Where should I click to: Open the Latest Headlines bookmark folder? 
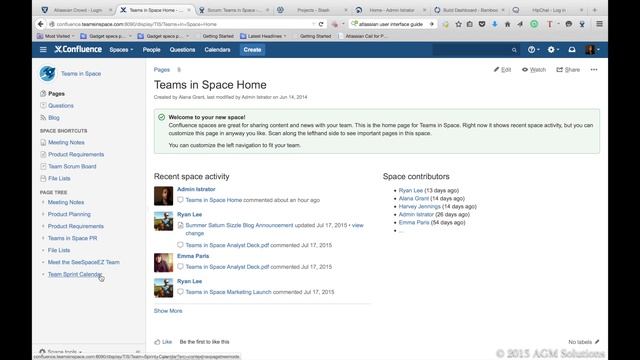tap(263, 36)
